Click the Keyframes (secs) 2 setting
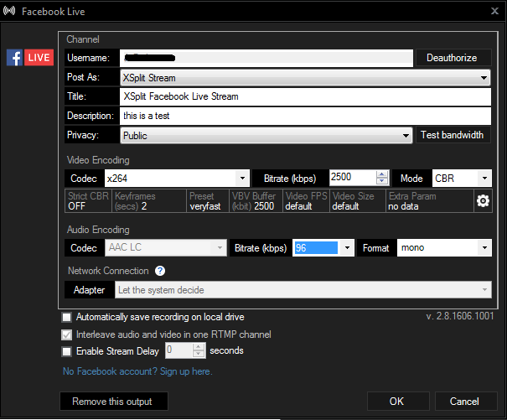This screenshot has height=420, width=507. [149, 201]
